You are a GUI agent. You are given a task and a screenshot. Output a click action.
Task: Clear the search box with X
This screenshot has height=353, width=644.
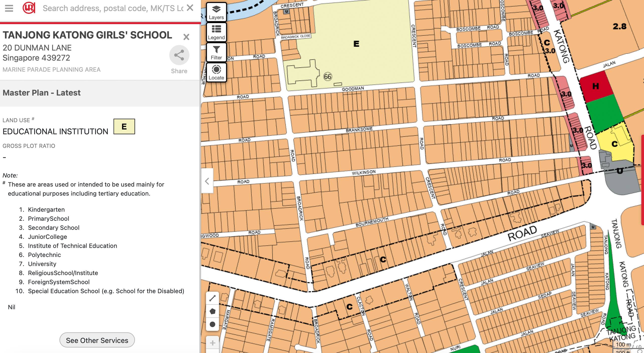[190, 8]
